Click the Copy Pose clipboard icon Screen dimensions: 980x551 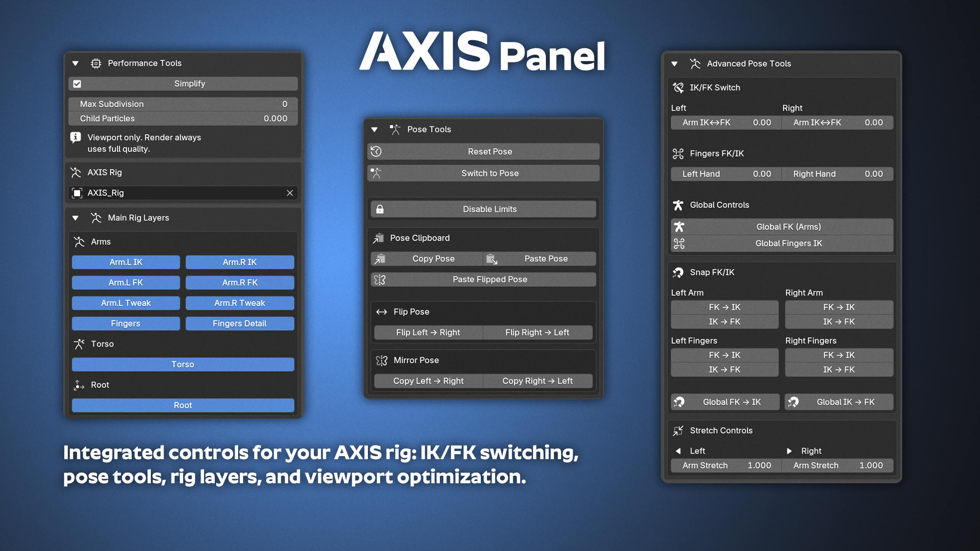tap(380, 259)
